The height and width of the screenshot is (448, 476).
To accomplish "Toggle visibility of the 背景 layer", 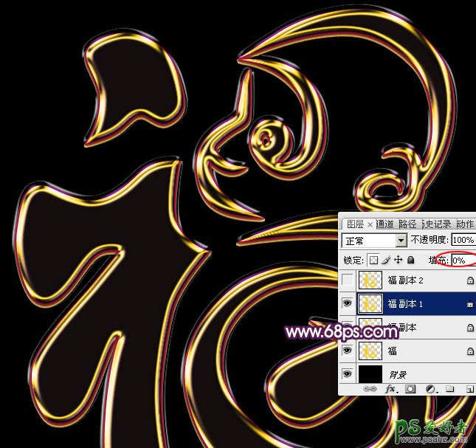I will tap(348, 373).
